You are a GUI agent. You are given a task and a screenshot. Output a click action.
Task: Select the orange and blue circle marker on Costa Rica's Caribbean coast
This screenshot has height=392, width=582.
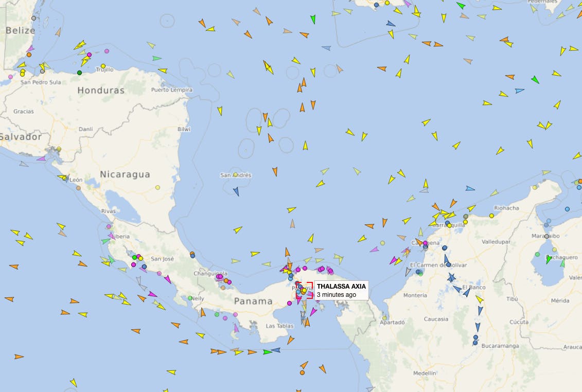click(x=192, y=255)
